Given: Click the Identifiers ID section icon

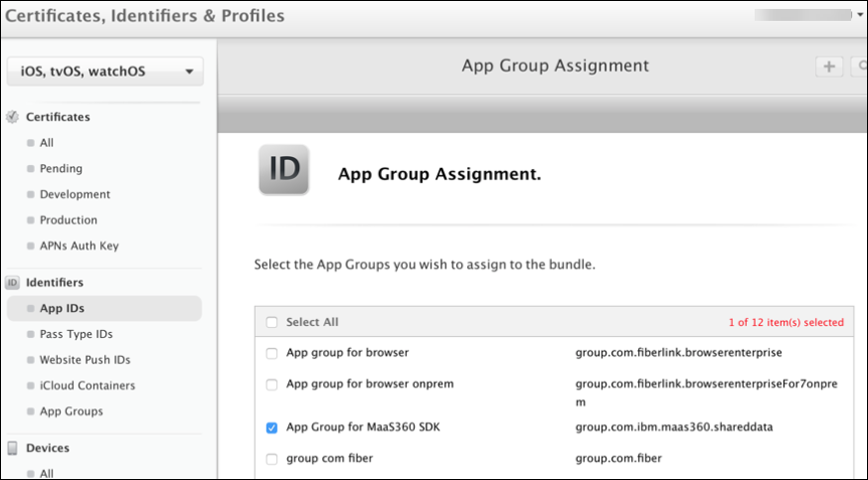Looking at the screenshot, I should pos(12,282).
